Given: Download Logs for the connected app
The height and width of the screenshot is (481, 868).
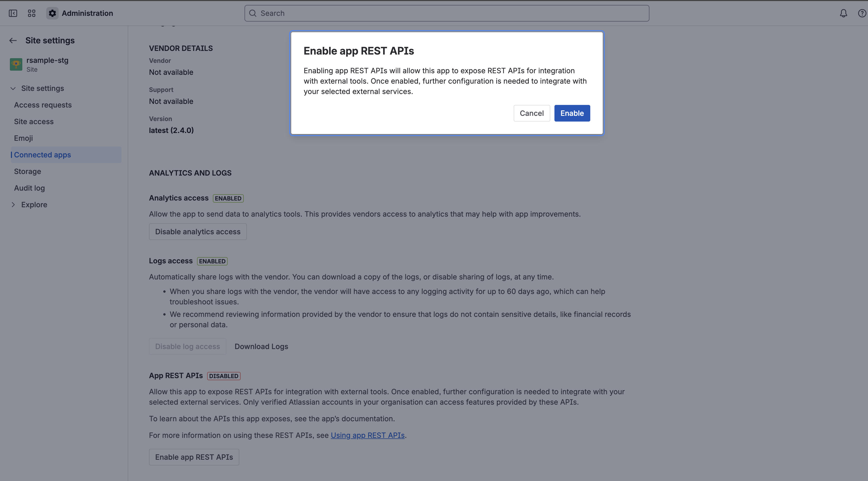Looking at the screenshot, I should pos(261,346).
